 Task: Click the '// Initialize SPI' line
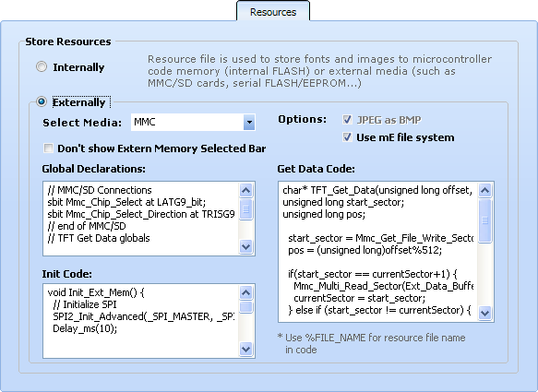[x=85, y=304]
